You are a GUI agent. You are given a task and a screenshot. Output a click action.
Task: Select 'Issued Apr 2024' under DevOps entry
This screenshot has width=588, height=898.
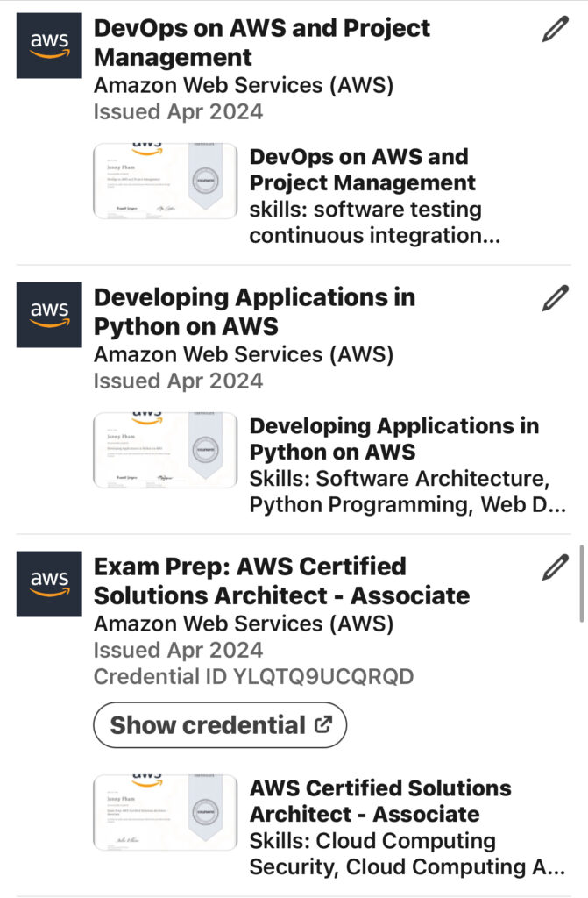click(178, 111)
